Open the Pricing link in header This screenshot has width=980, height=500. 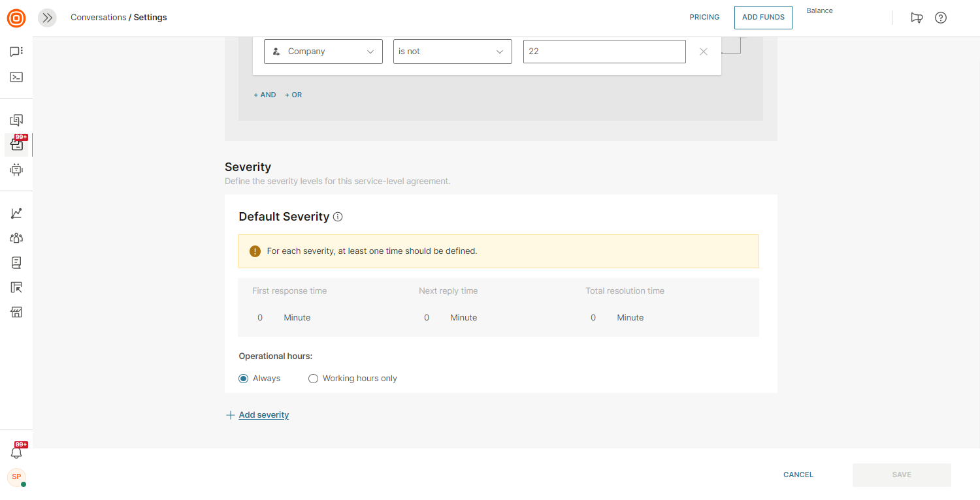click(x=704, y=18)
